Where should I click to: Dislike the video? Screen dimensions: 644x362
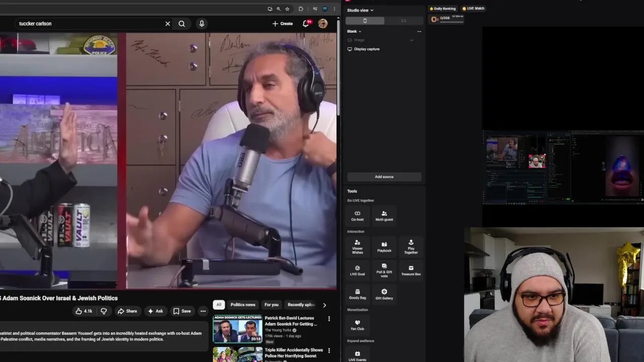104,311
